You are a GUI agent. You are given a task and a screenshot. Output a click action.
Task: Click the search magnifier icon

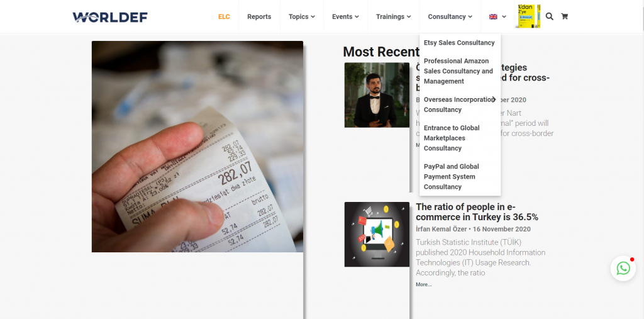tap(549, 16)
